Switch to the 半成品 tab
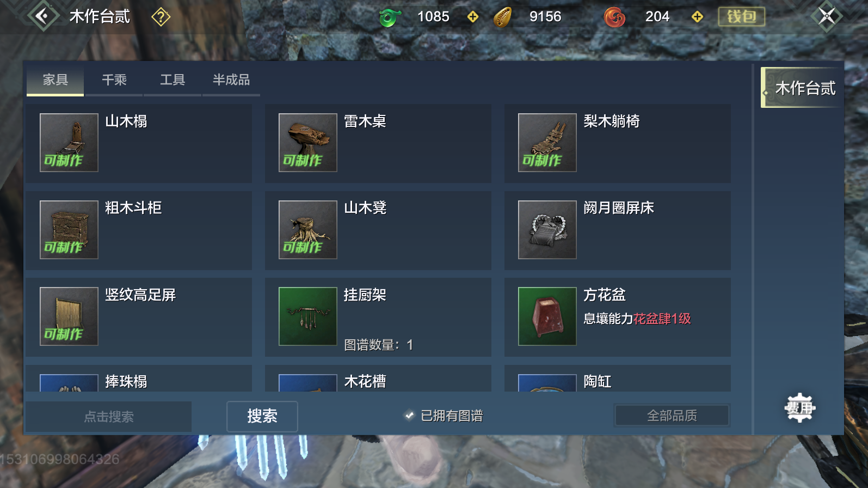This screenshot has height=488, width=868. coord(231,81)
